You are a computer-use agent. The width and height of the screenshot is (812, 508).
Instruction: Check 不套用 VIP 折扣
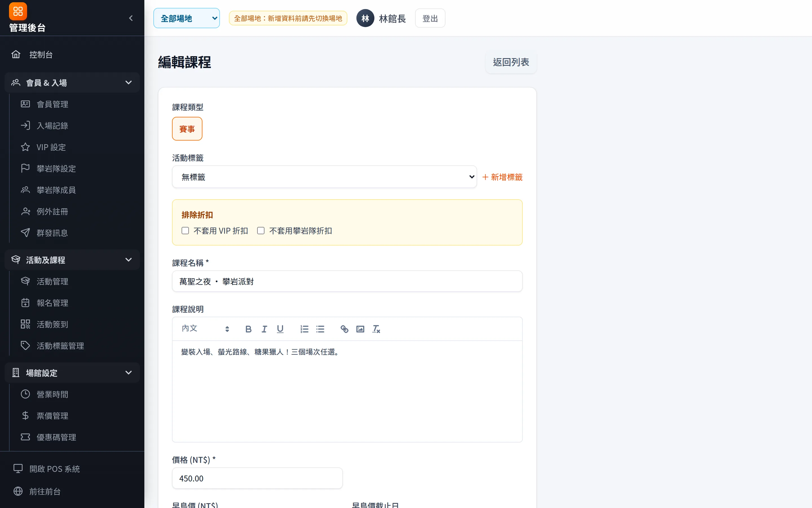pos(185,231)
